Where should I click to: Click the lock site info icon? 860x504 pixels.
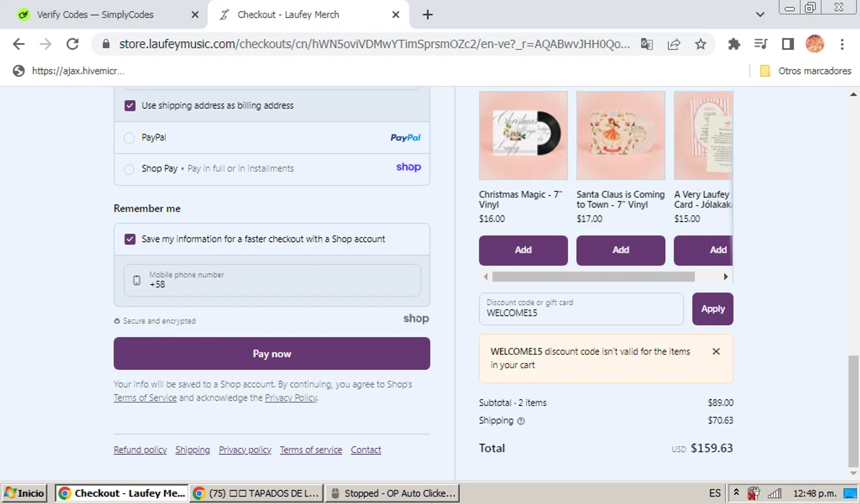pos(105,44)
